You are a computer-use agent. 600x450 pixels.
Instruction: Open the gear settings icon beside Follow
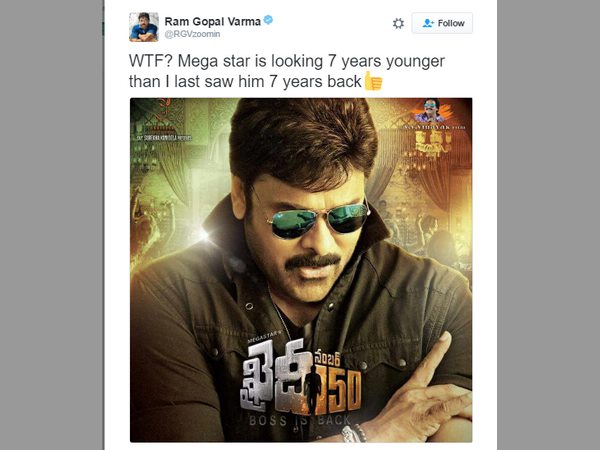pyautogui.click(x=398, y=23)
